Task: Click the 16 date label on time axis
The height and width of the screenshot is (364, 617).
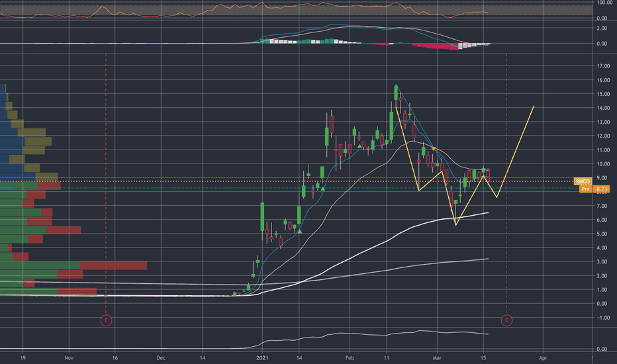Action: click(x=115, y=357)
